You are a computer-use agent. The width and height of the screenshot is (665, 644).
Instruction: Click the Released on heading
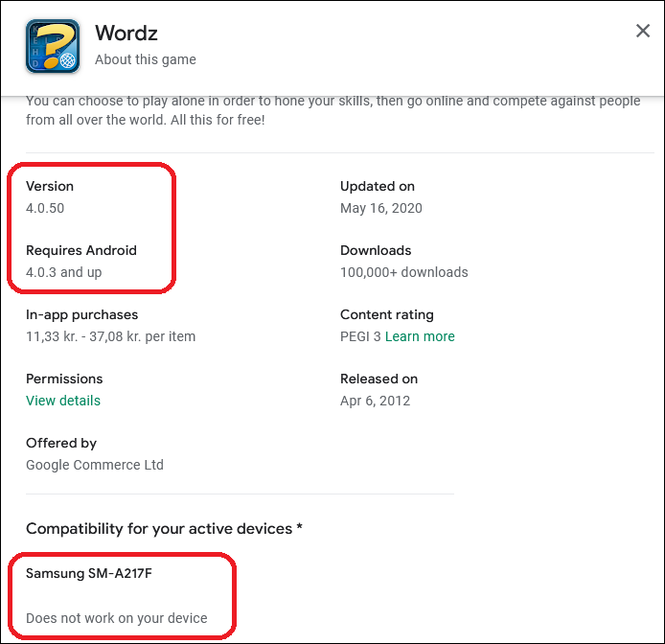pos(378,379)
